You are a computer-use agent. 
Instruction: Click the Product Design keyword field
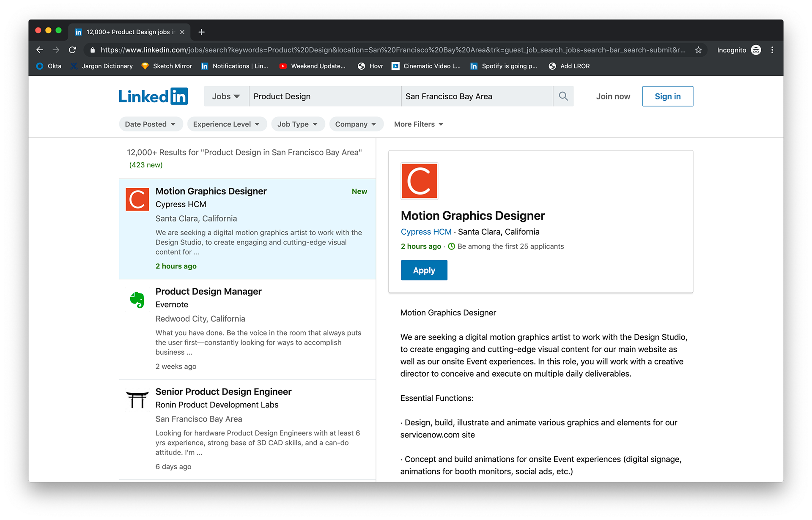(325, 96)
